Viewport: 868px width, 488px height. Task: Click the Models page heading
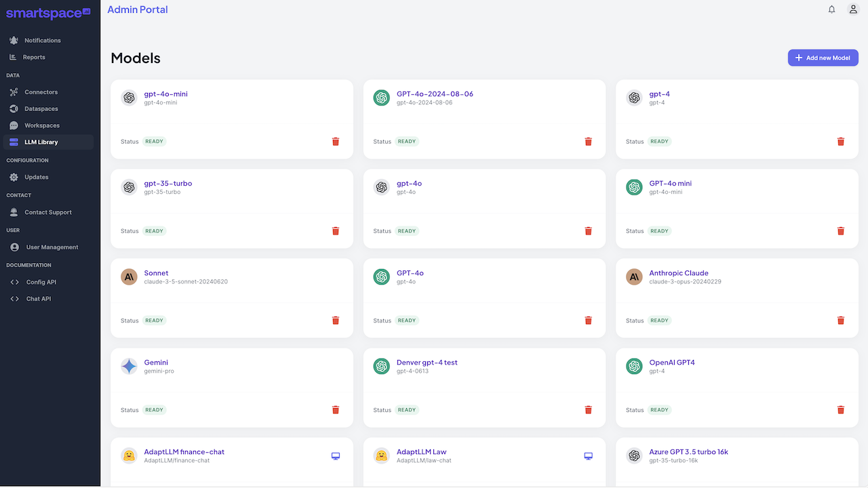pyautogui.click(x=136, y=58)
